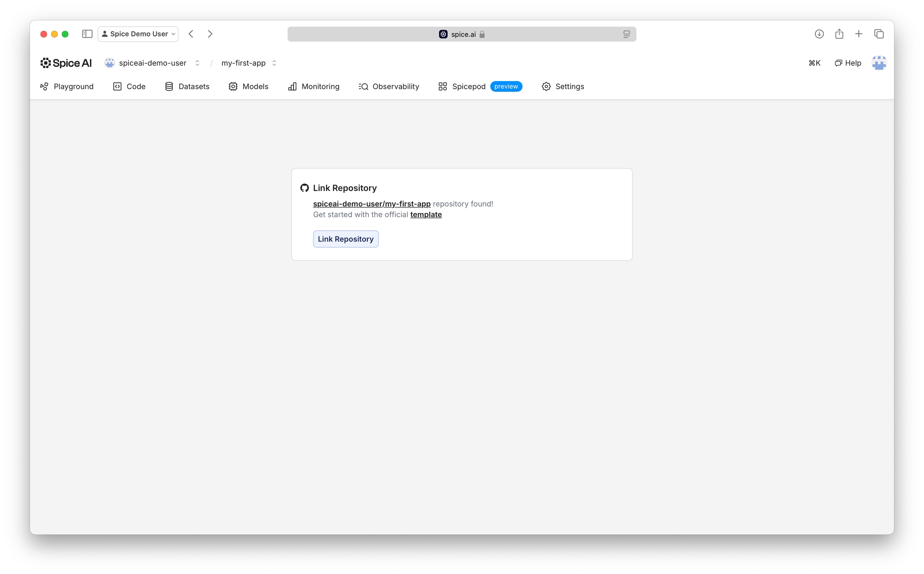Go back with the back arrow
The height and width of the screenshot is (574, 924).
pos(191,34)
